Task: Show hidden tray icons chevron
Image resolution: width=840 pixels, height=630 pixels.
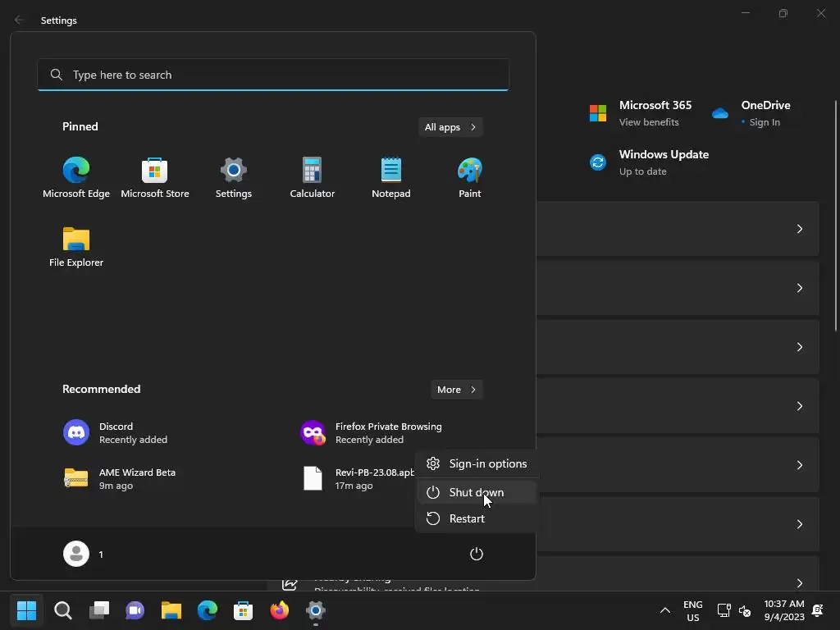Action: coord(664,610)
